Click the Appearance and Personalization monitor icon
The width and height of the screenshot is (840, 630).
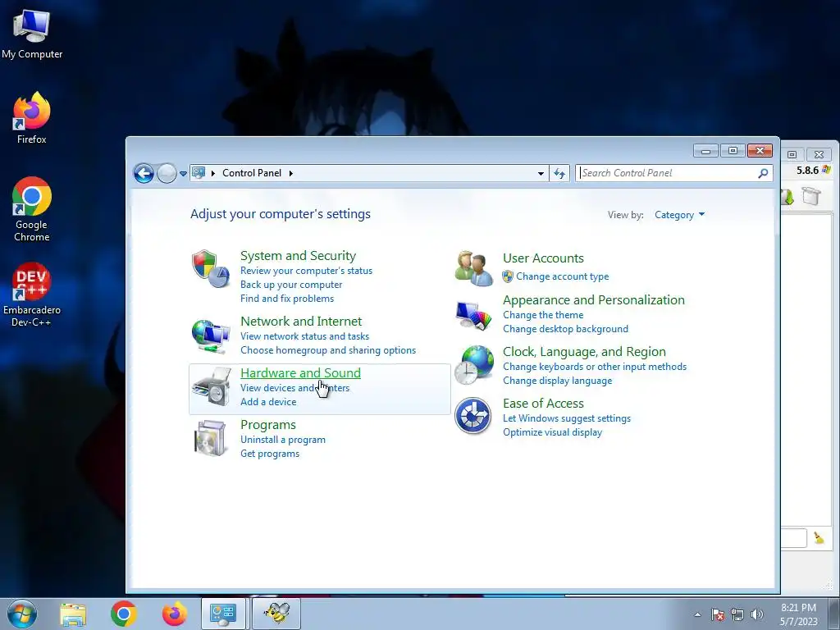[473, 316]
